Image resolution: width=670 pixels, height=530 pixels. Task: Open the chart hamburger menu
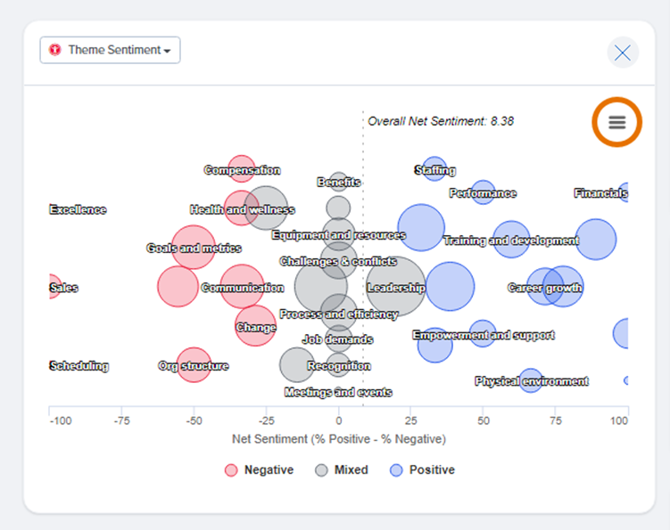(x=617, y=122)
